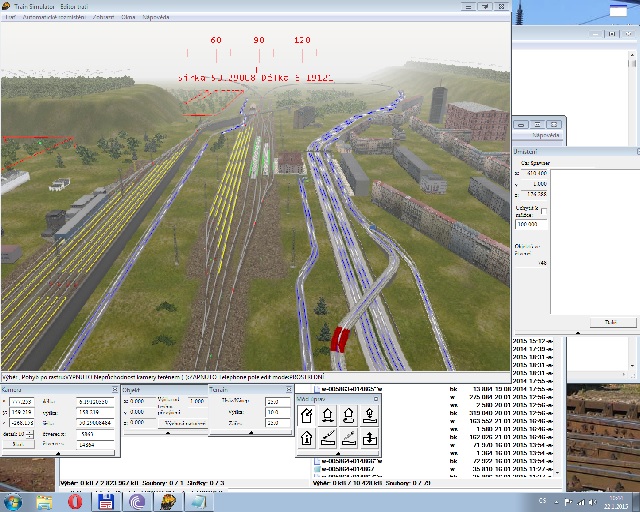Open Opera browser from the taskbar
Screen dimensions: 640x512
[75, 502]
